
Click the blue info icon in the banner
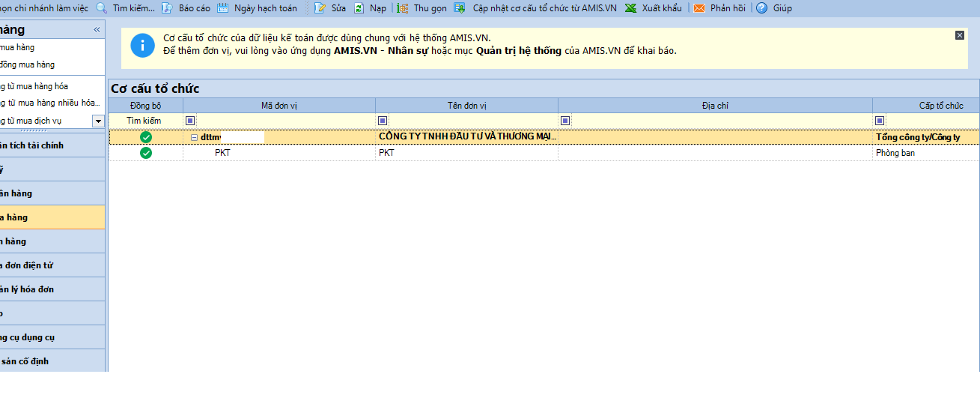tap(142, 45)
